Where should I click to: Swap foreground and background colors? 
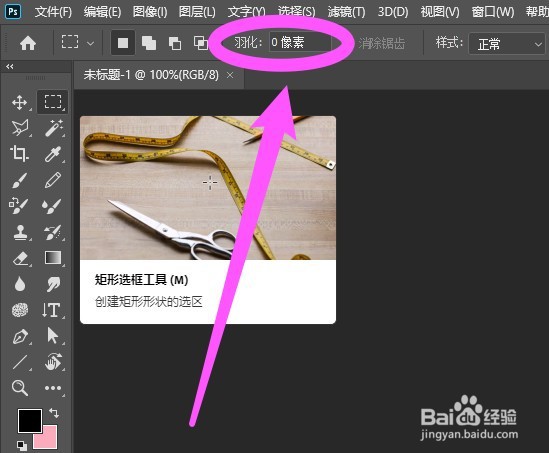[54, 413]
